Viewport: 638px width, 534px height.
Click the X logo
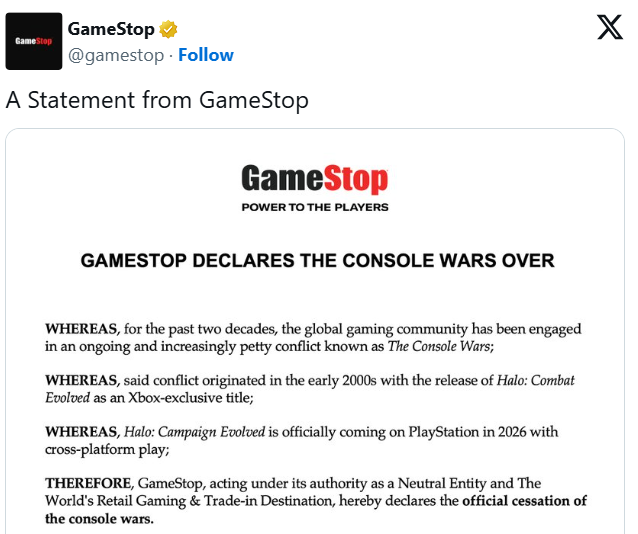click(609, 27)
